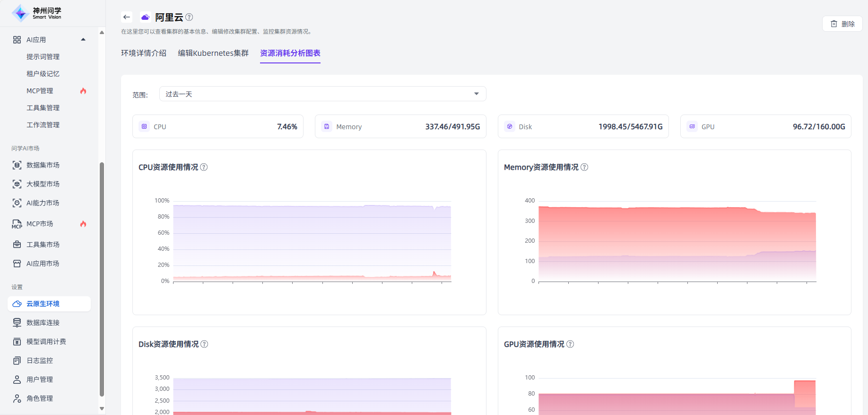The height and width of the screenshot is (415, 868).
Task: Click the GPU card icon
Action: tap(692, 126)
